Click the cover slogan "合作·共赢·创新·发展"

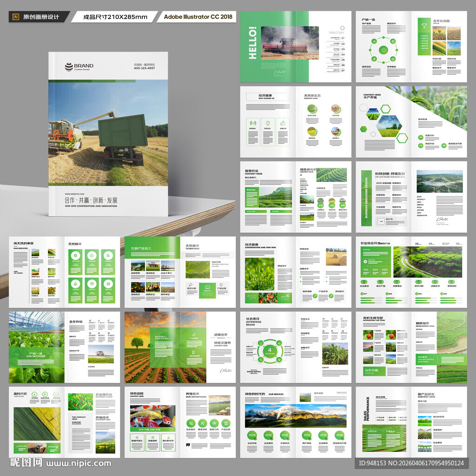coord(91,200)
